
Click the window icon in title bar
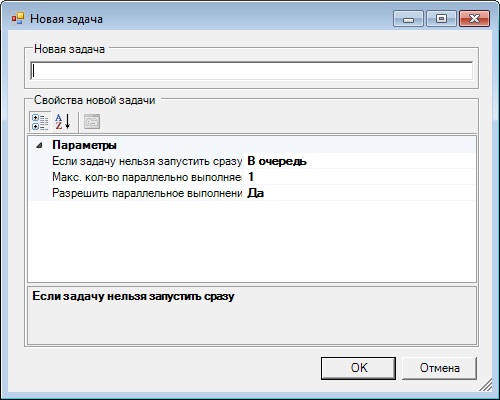coord(18,19)
